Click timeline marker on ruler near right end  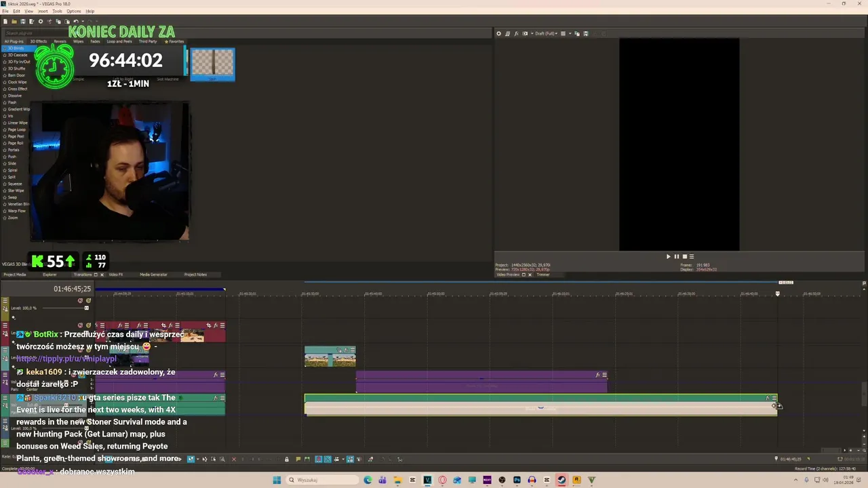point(777,293)
